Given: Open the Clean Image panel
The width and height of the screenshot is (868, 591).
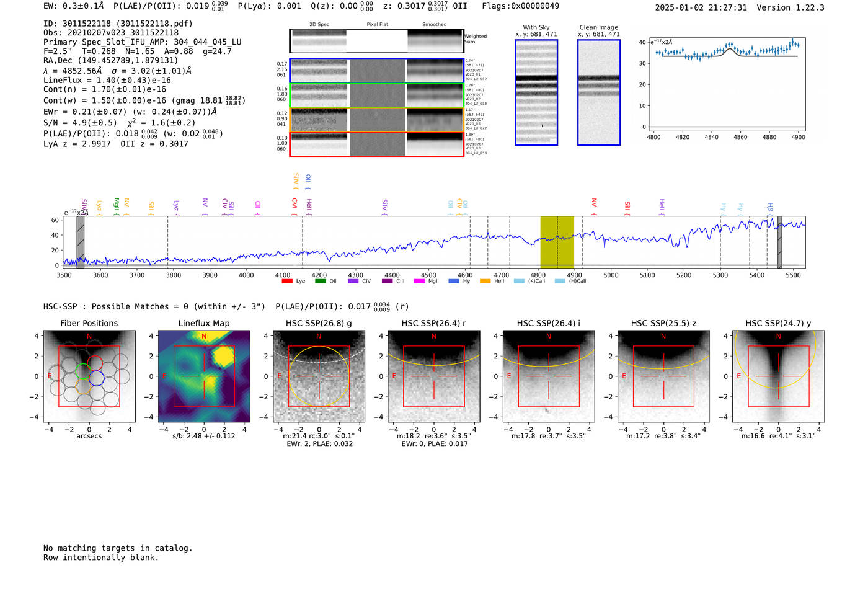Looking at the screenshot, I should (x=599, y=92).
